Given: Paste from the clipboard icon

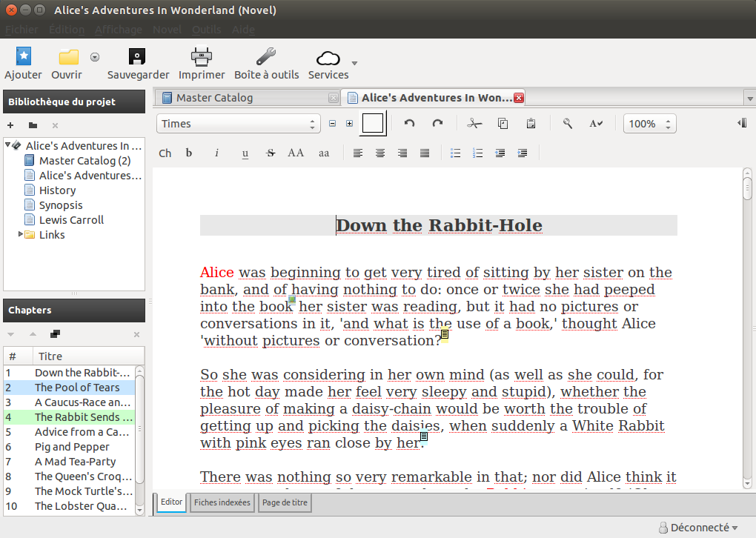Looking at the screenshot, I should (531, 124).
